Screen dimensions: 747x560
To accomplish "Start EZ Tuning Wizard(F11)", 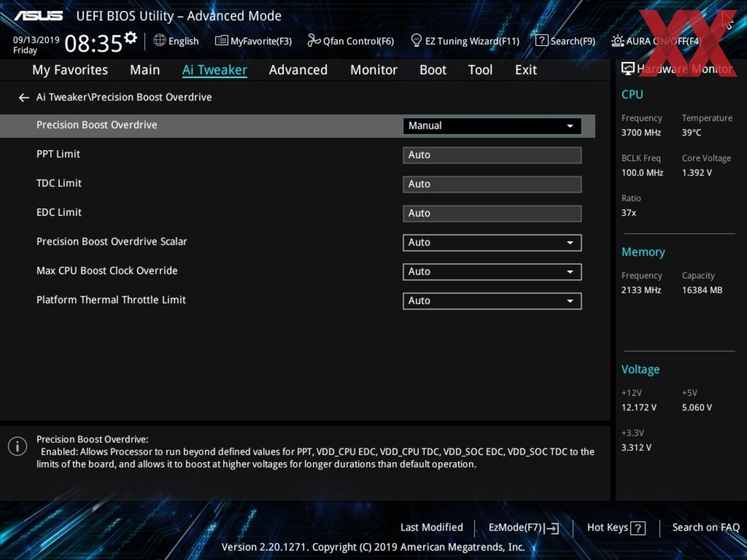I will coord(465,41).
